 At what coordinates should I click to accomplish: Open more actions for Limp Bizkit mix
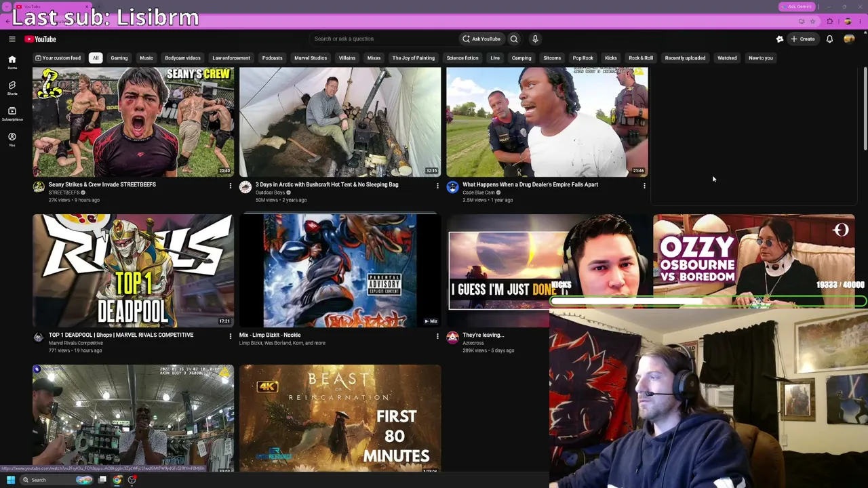point(437,336)
